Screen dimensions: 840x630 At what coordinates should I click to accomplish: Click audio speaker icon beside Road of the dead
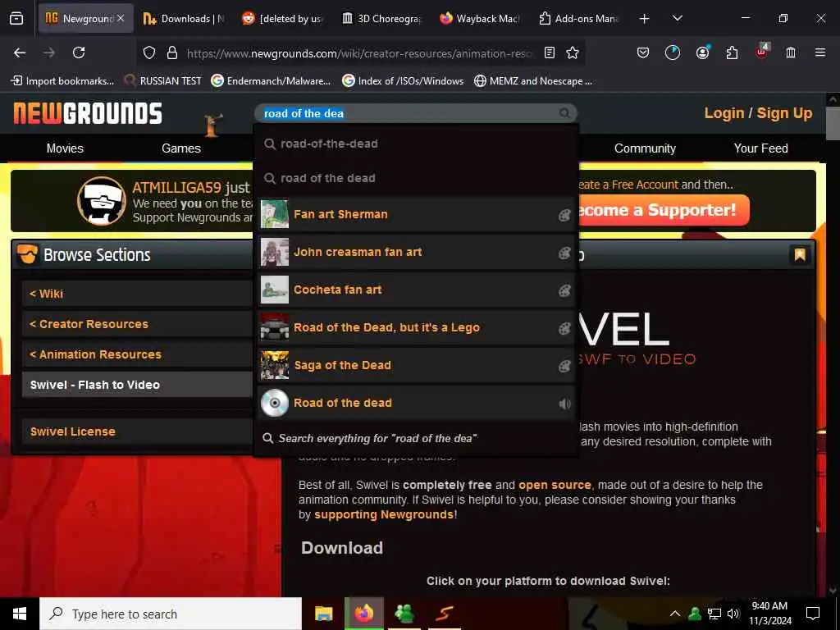(564, 404)
